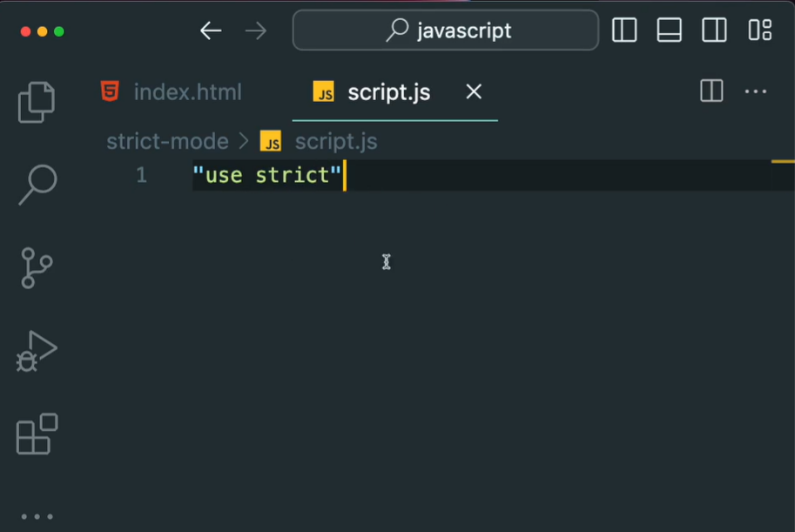Toggle the secondary side bar
Image resolution: width=795 pixels, height=532 pixels.
click(x=714, y=30)
